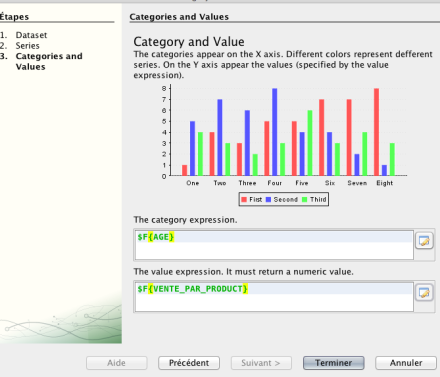Image resolution: width=440 pixels, height=377 pixels.
Task: Click the Étapes heading
Action: [x=14, y=17]
